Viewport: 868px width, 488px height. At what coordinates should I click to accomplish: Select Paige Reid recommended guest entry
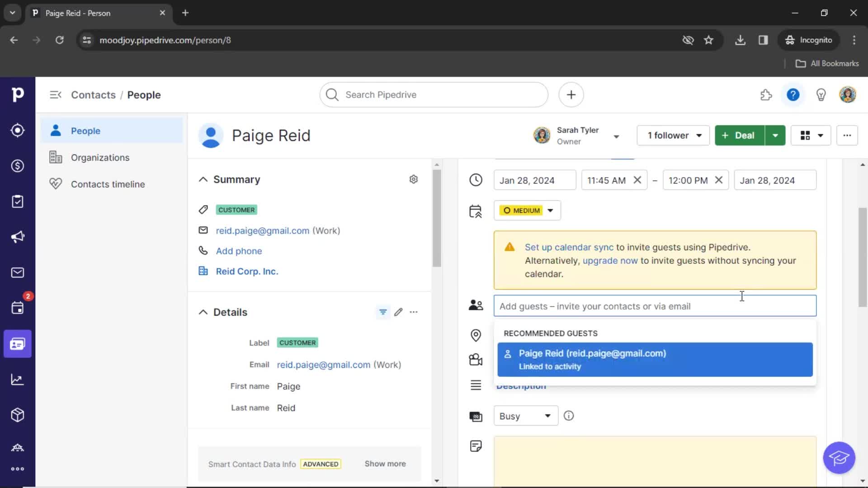655,359
